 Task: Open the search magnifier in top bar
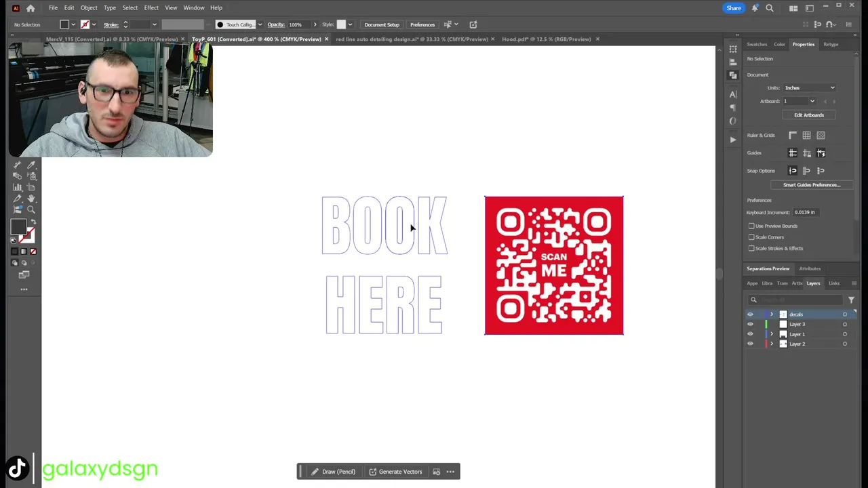770,8
